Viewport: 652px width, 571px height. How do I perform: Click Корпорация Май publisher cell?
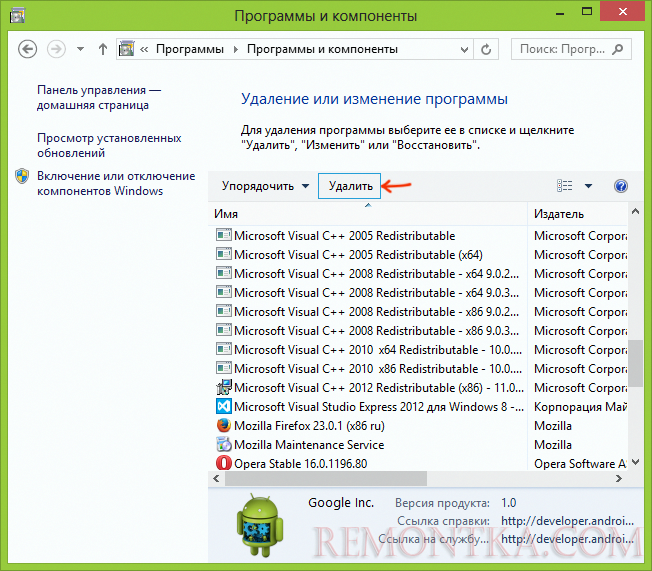(580, 407)
